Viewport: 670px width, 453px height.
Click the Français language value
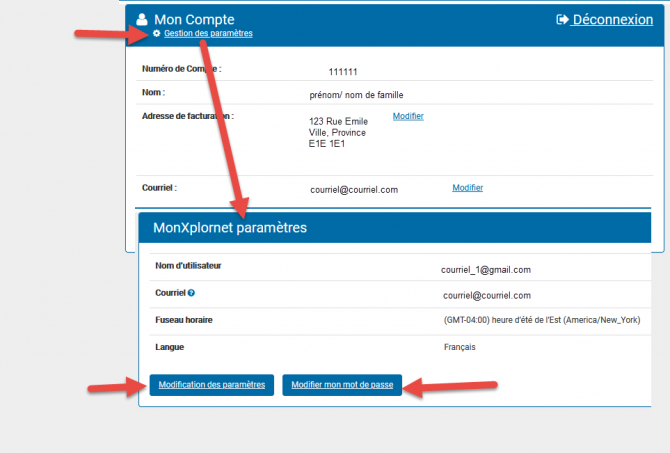pyautogui.click(x=459, y=347)
